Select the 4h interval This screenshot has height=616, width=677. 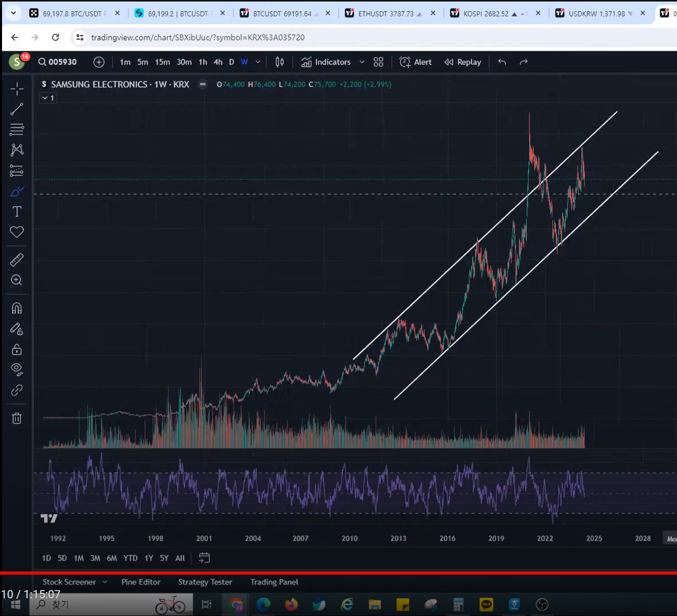coord(218,62)
